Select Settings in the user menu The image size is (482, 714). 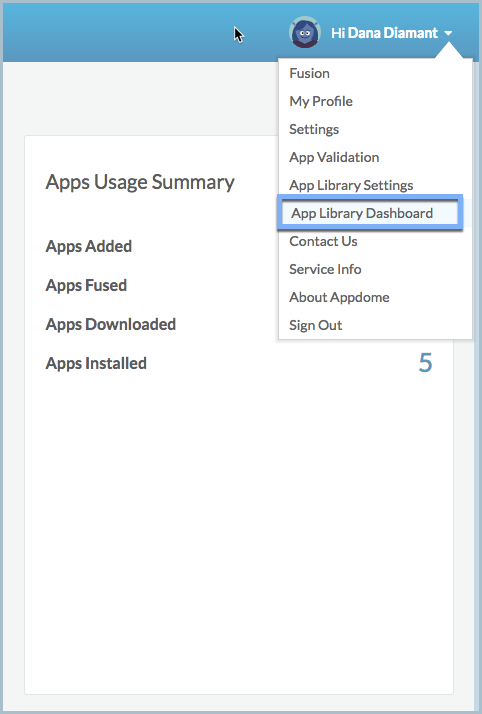click(x=314, y=129)
